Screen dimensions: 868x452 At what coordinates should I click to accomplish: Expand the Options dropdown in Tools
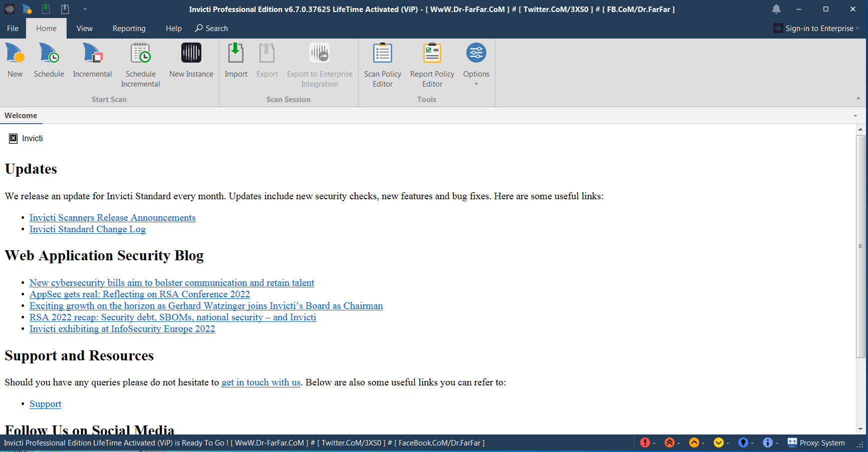coord(476,84)
